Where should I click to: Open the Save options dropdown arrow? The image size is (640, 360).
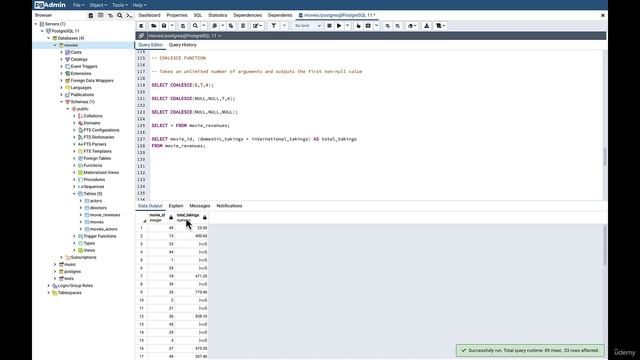[x=172, y=26]
